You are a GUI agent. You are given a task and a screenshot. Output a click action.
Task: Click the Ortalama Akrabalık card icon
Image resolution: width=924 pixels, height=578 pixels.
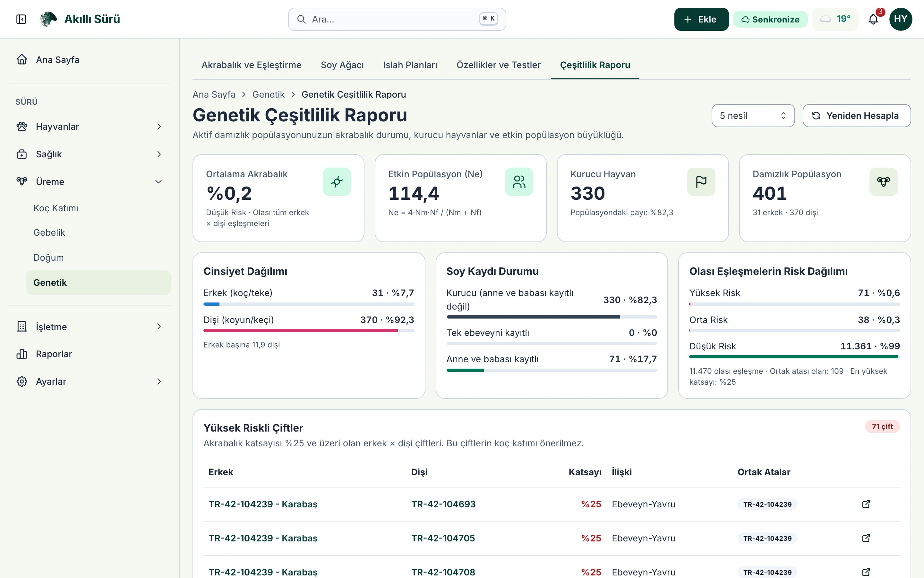336,181
